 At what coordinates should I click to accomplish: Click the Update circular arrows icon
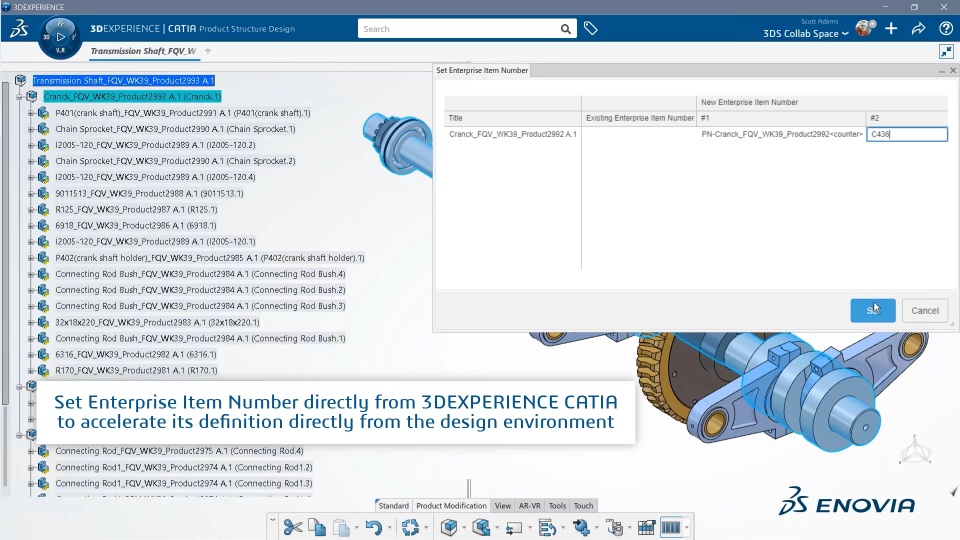410,527
